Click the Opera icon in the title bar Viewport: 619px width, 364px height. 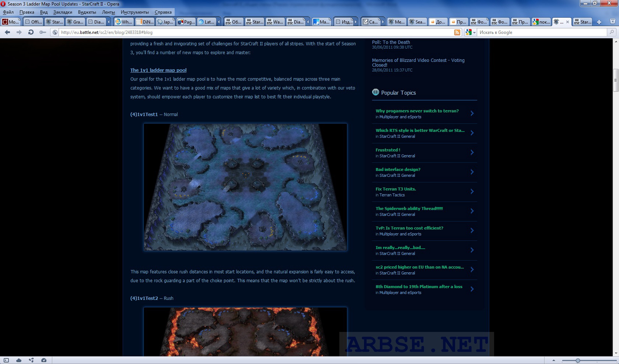point(3,4)
